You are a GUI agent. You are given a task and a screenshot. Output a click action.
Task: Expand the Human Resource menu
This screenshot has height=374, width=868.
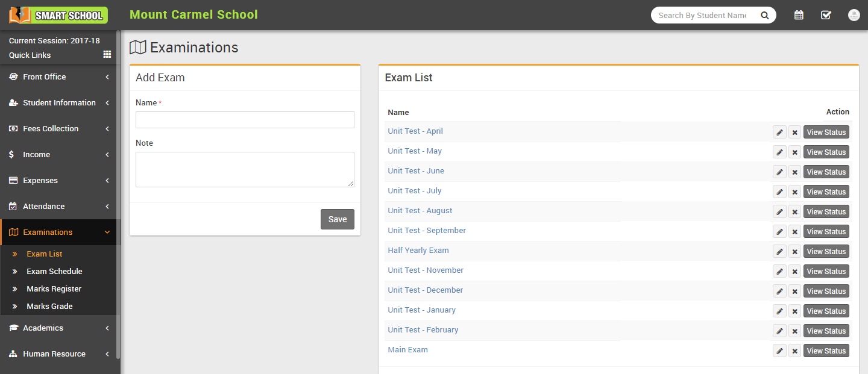click(59, 354)
